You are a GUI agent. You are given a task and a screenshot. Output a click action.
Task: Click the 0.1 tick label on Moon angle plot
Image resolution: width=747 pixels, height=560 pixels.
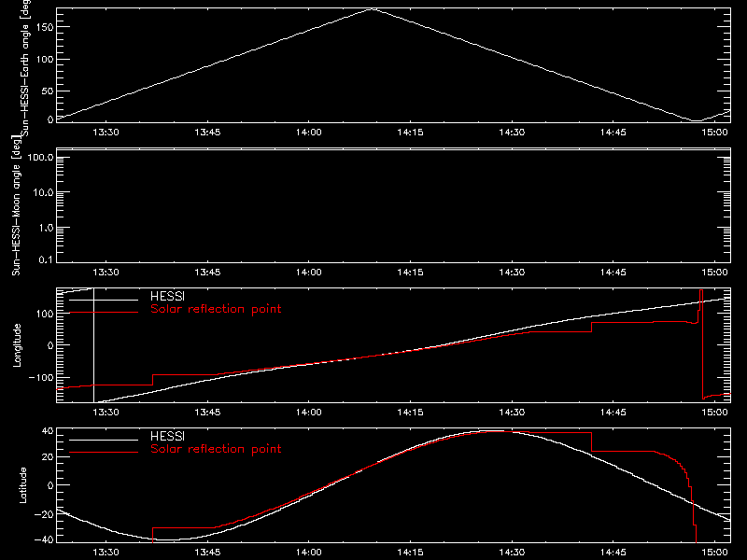46,260
